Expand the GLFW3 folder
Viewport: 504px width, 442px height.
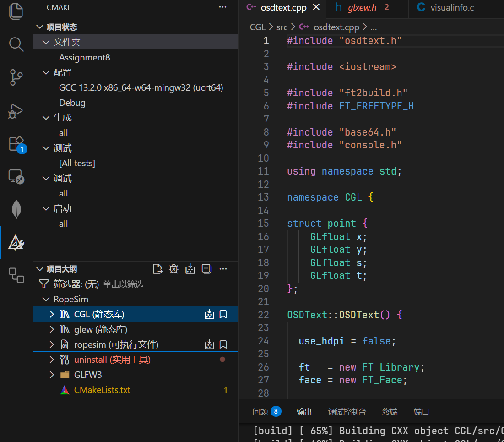point(52,375)
